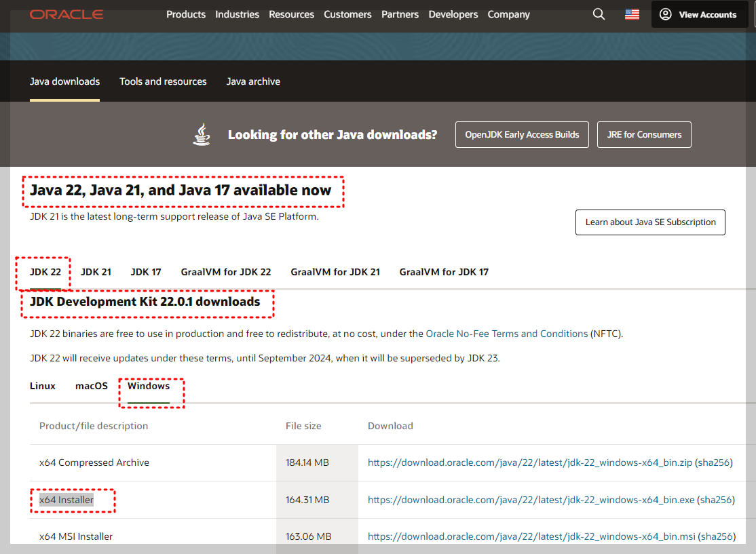Select the US flag country icon

[632, 14]
